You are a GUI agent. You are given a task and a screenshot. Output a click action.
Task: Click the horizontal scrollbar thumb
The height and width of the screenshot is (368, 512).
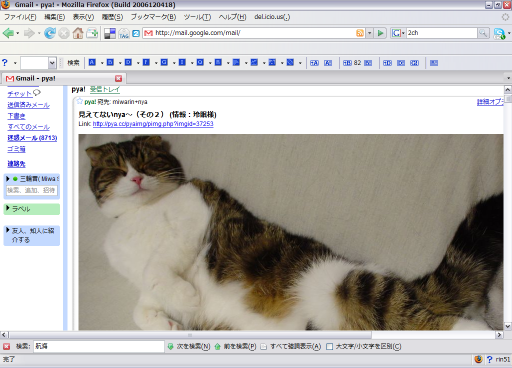point(190,335)
